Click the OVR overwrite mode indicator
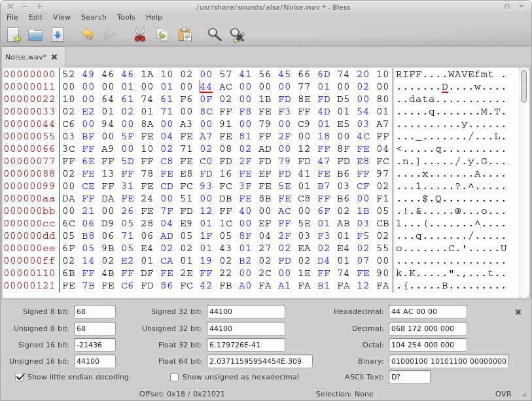Viewport: 532px width, 401px height. tap(503, 394)
